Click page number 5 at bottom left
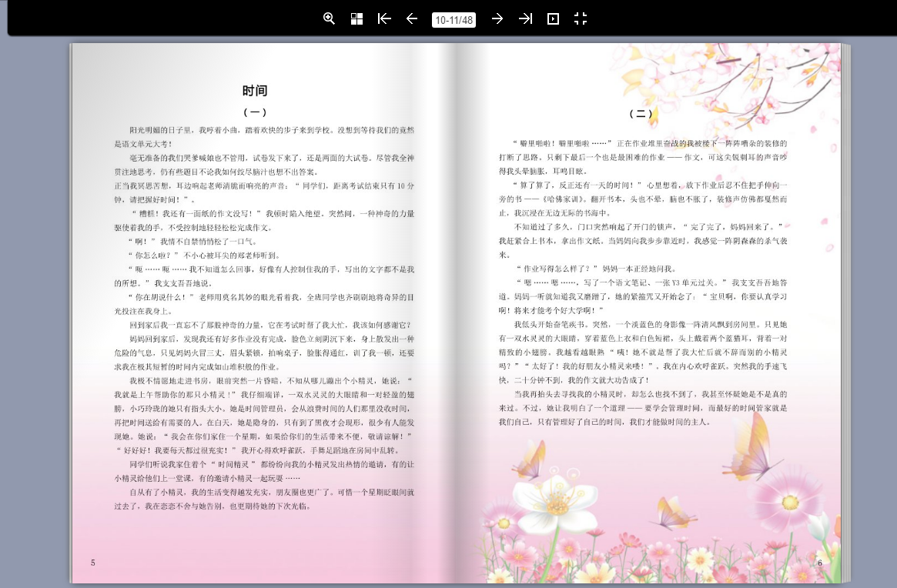Viewport: 897px width, 588px height. (92, 563)
